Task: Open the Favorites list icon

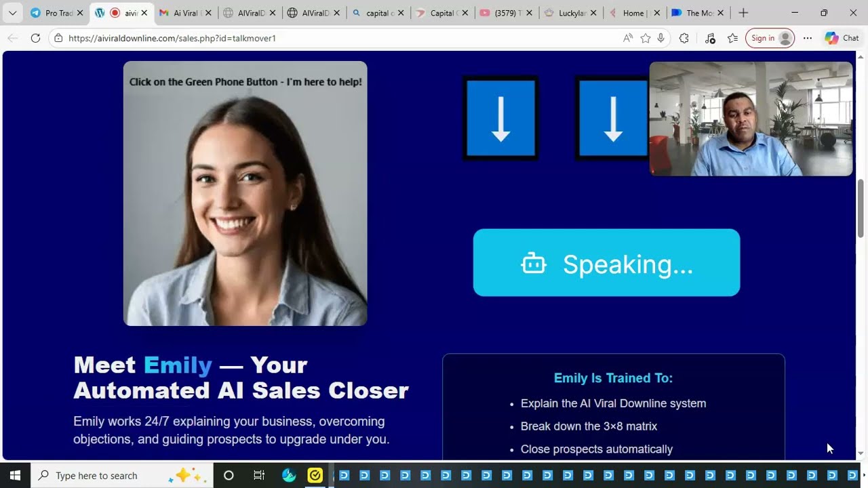Action: [732, 38]
